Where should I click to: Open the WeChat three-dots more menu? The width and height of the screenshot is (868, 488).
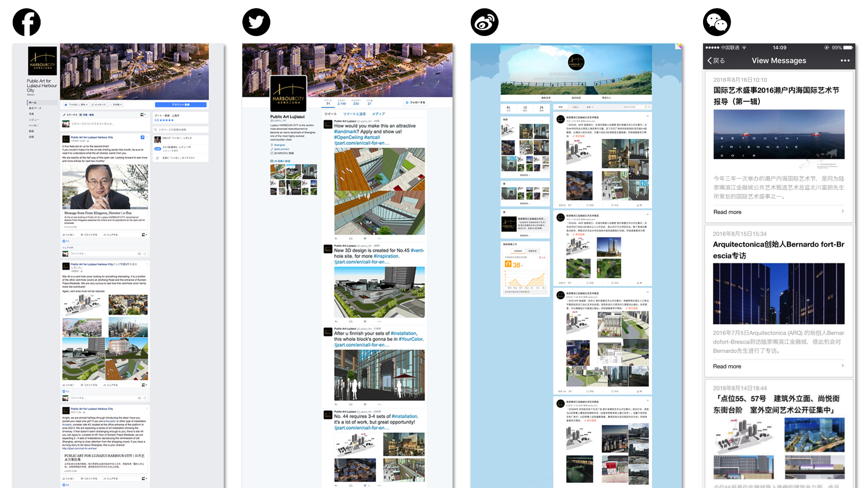tap(845, 61)
